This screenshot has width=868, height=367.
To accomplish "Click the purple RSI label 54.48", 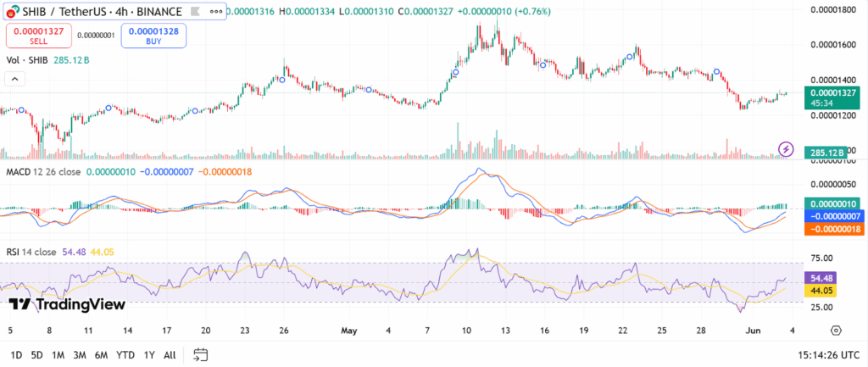I will click(x=821, y=278).
